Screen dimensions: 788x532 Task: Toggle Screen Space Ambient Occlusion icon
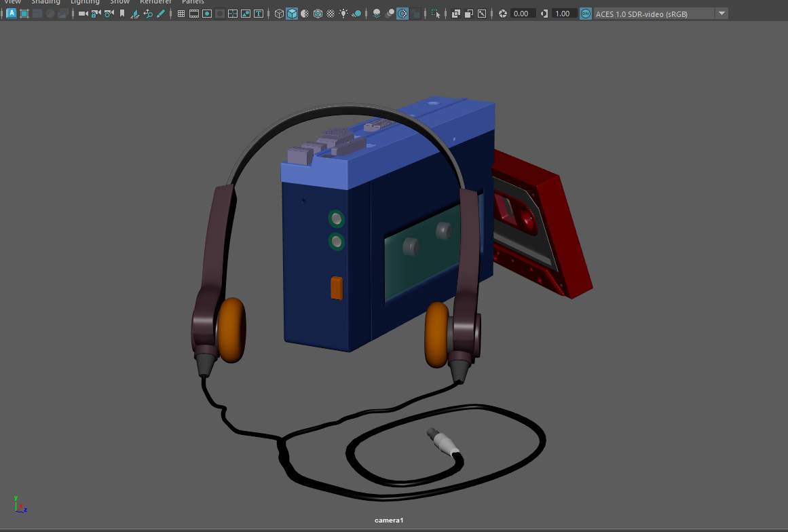(377, 14)
